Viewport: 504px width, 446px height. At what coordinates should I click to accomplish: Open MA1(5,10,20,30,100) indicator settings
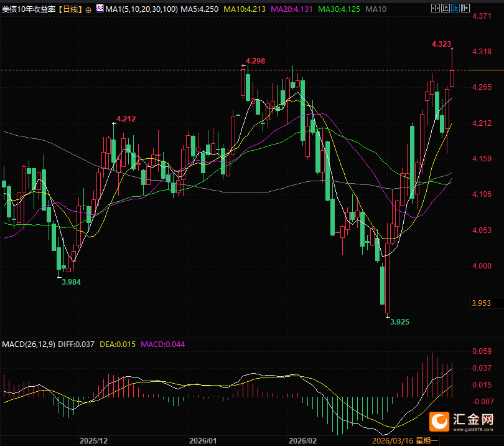(x=141, y=9)
